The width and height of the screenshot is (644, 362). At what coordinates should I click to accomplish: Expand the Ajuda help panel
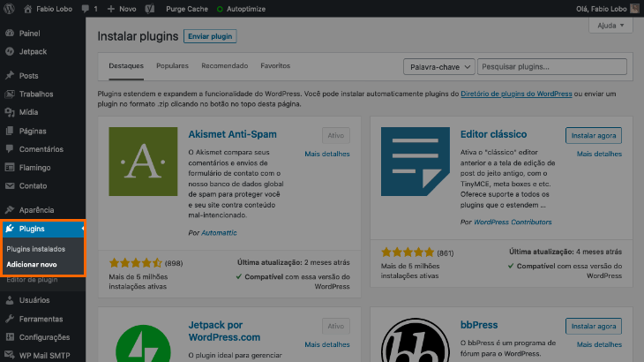(x=610, y=26)
